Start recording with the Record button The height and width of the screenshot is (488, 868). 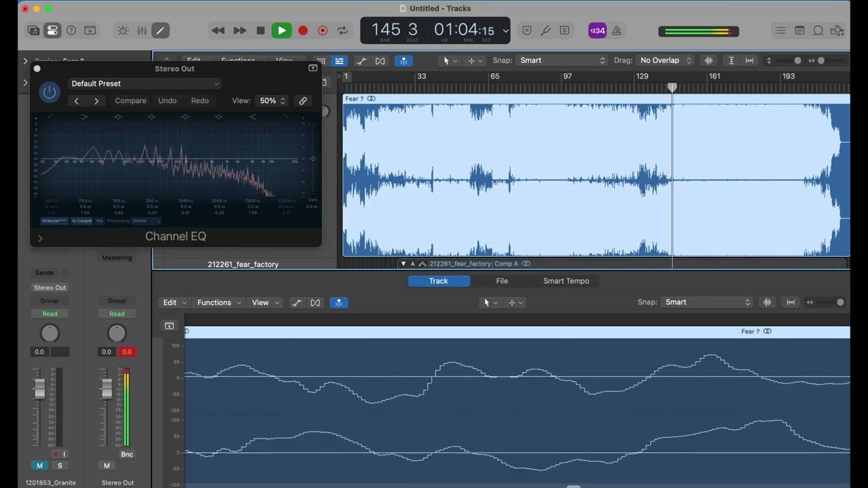(303, 30)
